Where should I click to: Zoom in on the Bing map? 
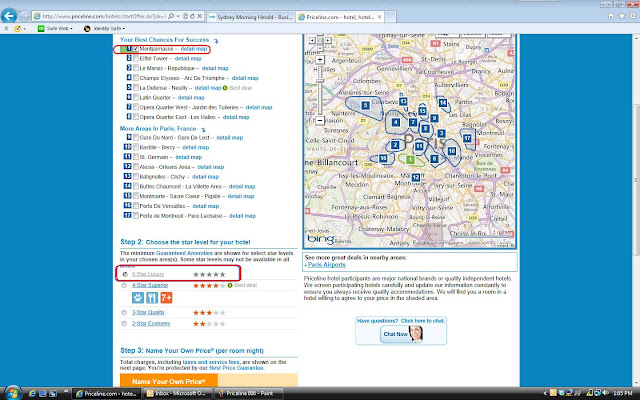320,60
